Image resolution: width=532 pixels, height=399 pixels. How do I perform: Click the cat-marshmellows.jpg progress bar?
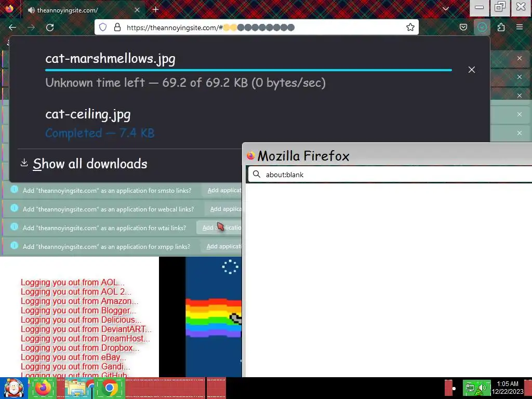coord(248,70)
